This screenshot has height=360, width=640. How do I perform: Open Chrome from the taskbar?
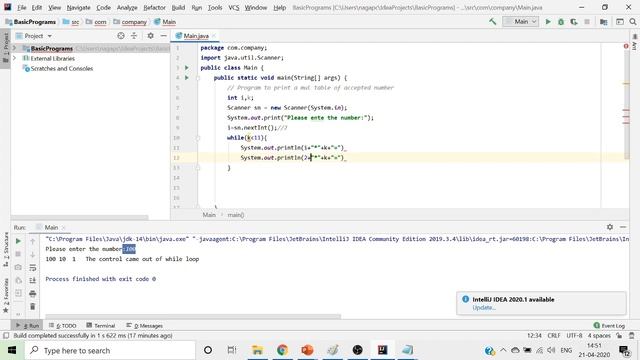[x=282, y=350]
